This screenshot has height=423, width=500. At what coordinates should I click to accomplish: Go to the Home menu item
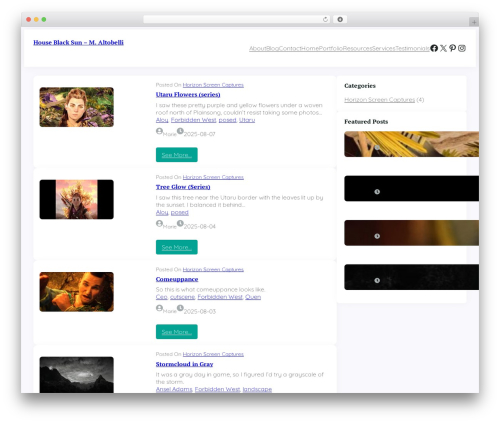[x=310, y=49]
